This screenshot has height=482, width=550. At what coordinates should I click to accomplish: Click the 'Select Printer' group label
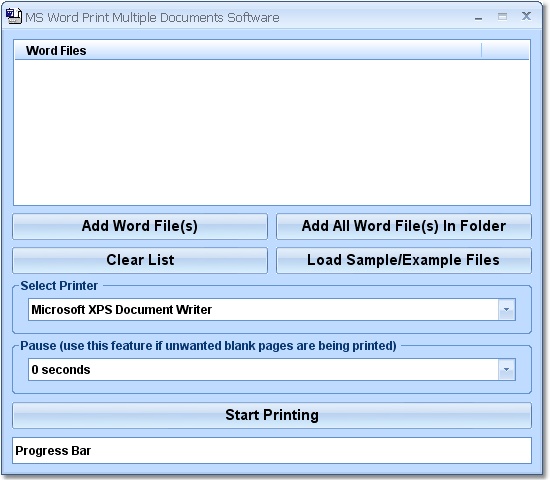[x=59, y=286]
